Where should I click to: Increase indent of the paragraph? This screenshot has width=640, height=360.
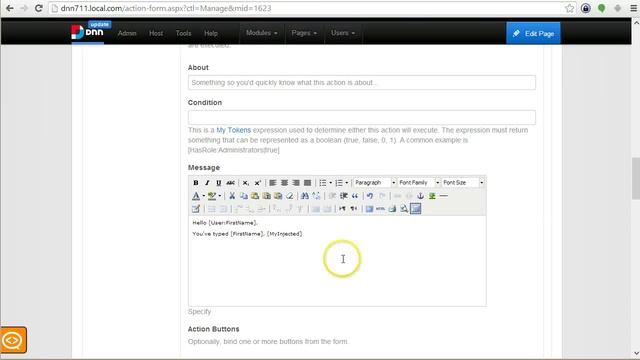[344, 196]
